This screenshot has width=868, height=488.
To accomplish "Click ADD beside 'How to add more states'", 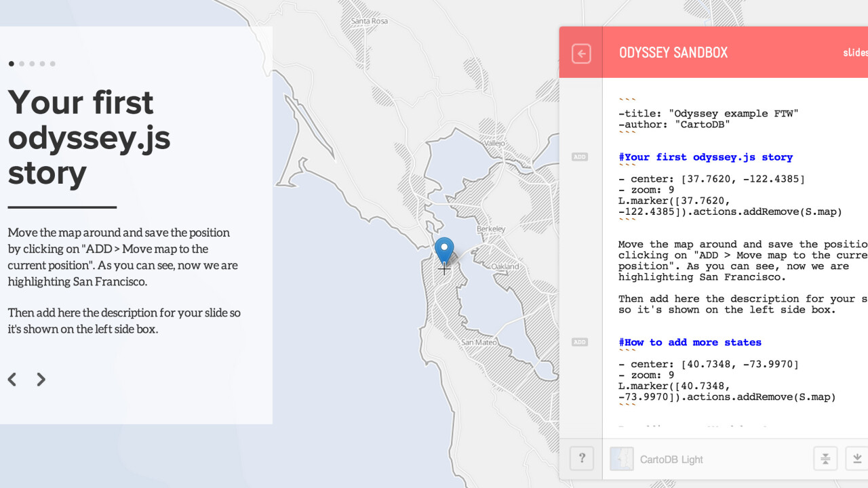I will (579, 342).
